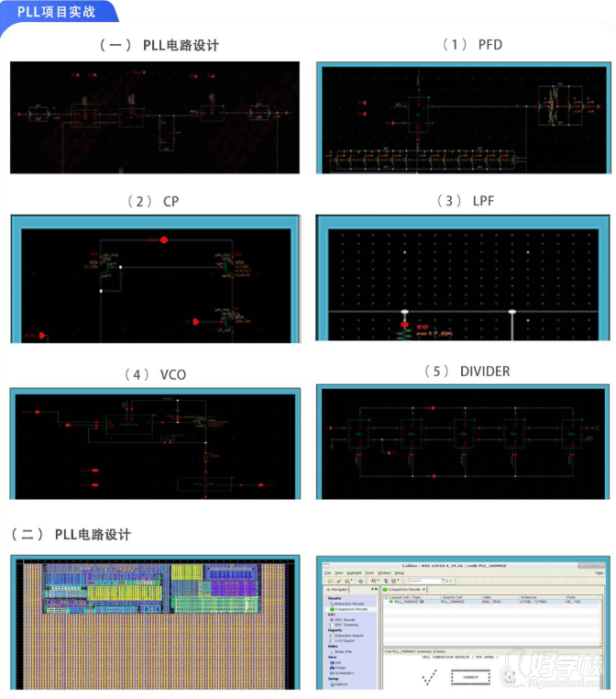Click the blue globe icon in Calibre toolbar
The image size is (616, 699).
(361, 581)
